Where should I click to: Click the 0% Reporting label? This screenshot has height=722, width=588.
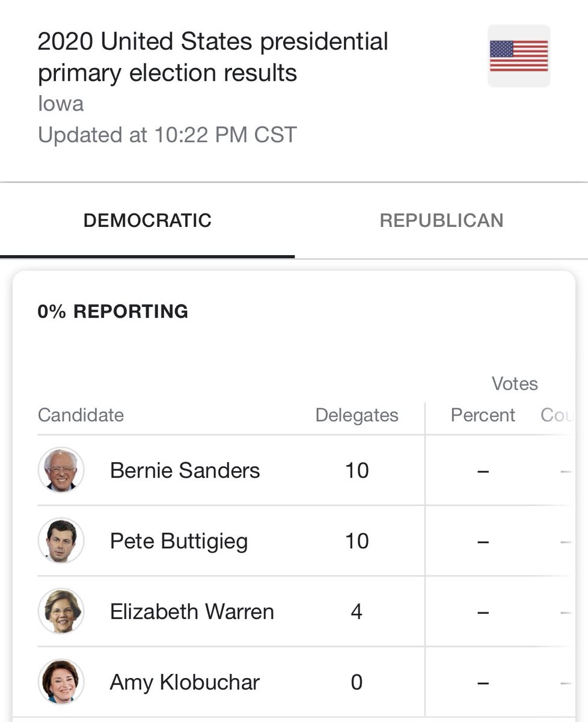(x=113, y=311)
